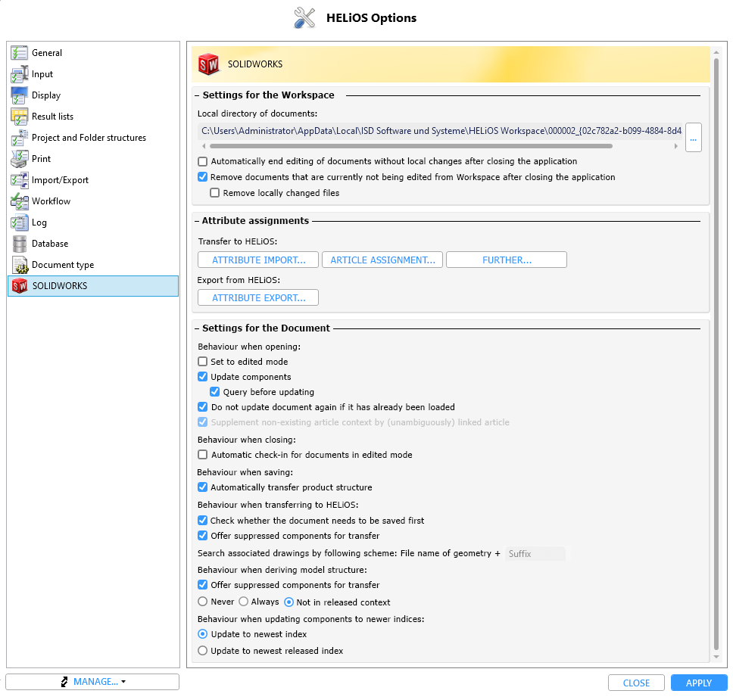
Task: Toggle Automatically transfer product structure
Action: point(202,487)
